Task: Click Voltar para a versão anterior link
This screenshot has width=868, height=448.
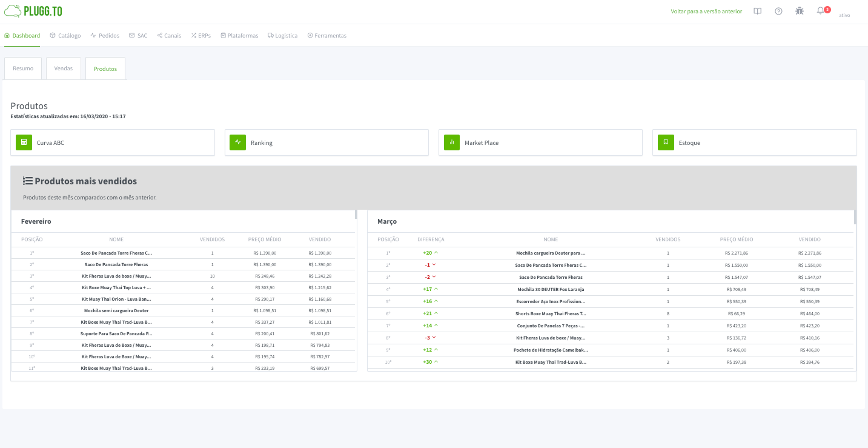Action: (x=706, y=12)
